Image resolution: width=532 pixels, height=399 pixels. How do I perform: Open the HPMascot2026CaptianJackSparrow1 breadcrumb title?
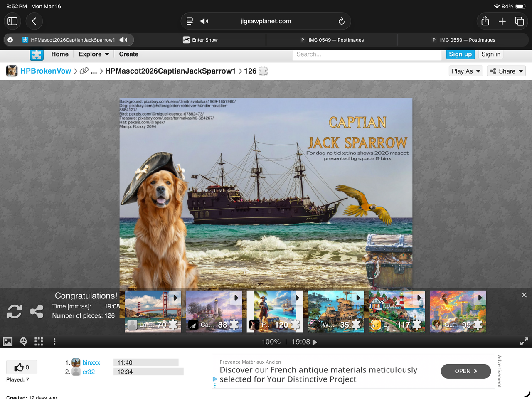click(170, 71)
